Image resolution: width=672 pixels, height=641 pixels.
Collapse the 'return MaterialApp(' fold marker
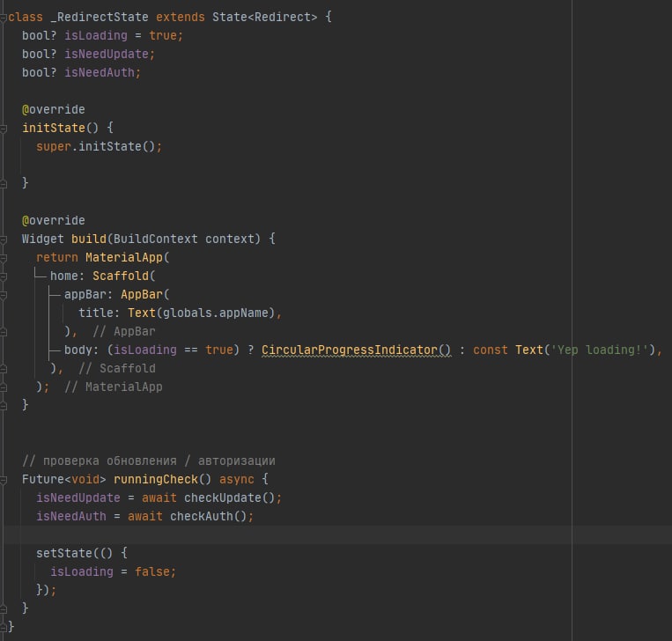click(3, 258)
